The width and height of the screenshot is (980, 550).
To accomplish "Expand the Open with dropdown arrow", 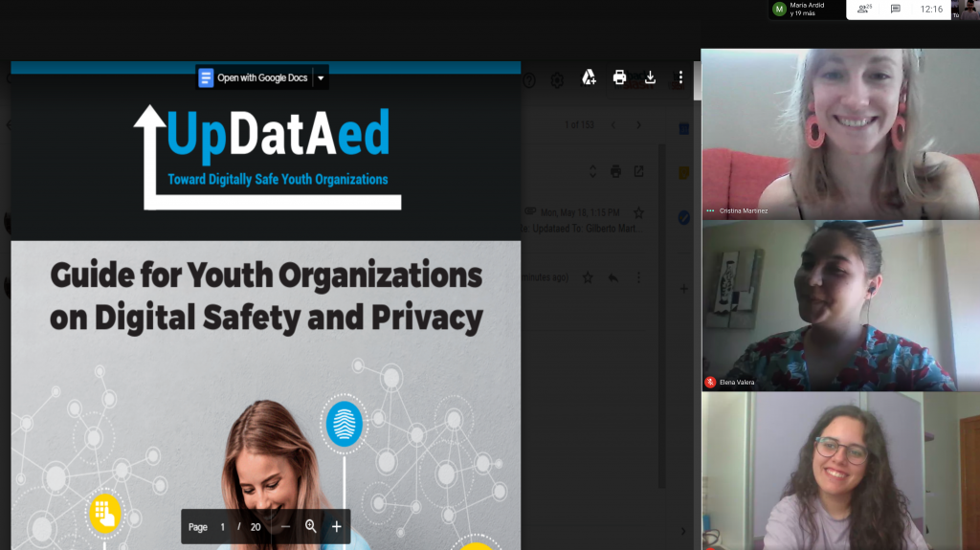I will 321,78.
